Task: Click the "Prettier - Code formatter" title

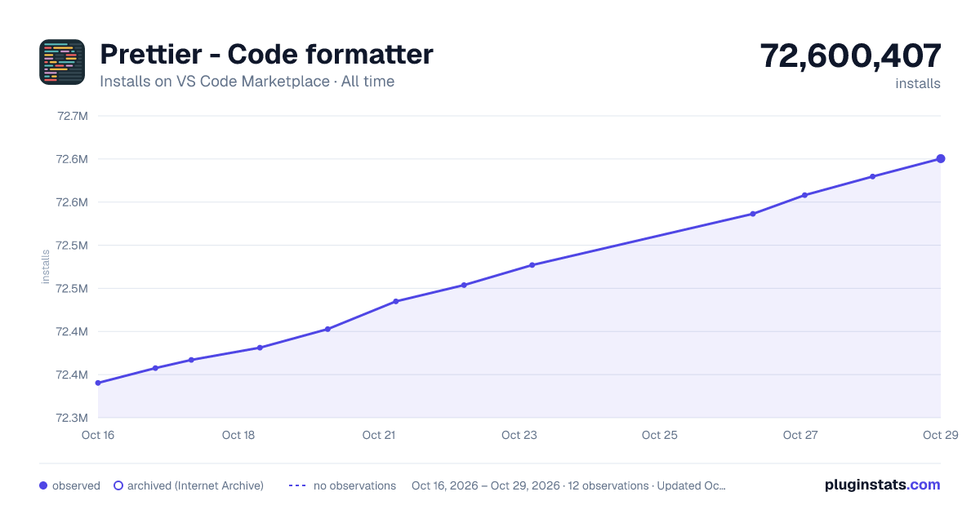Action: coord(266,55)
